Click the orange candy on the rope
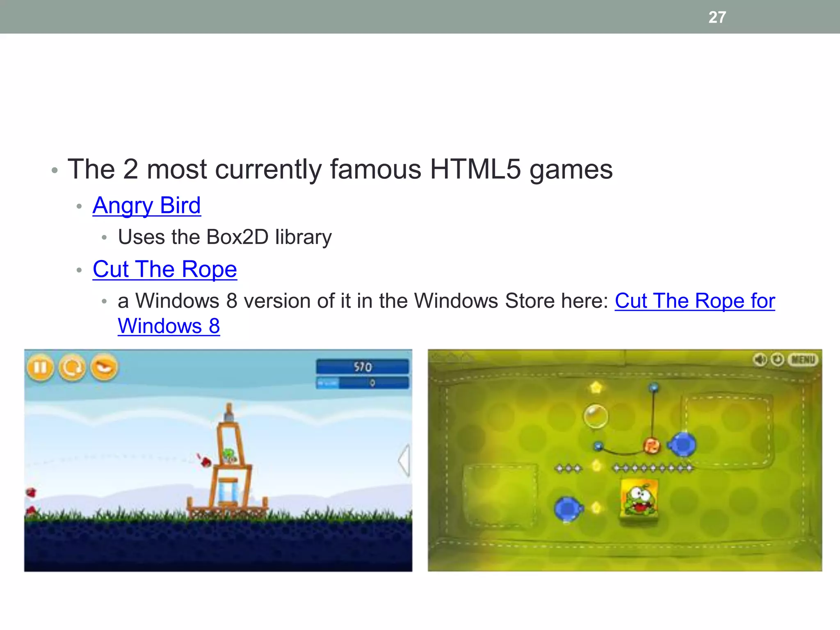The image size is (840, 630). click(651, 445)
